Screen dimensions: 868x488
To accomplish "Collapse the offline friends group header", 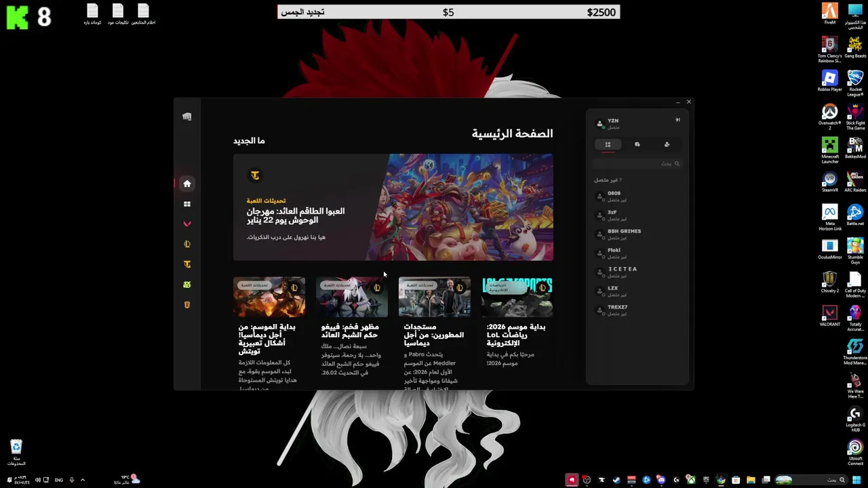I will point(608,180).
